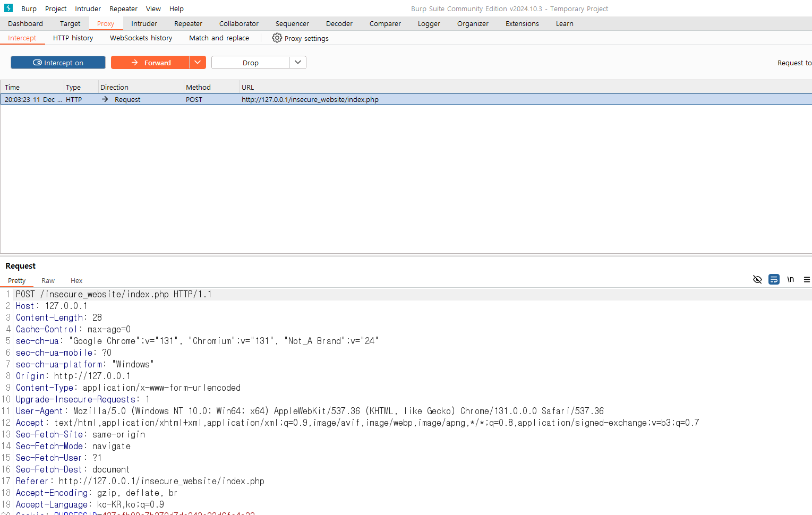Open the Proxy settings gear icon
Viewport: 812px width, 515px height.
pyautogui.click(x=277, y=38)
